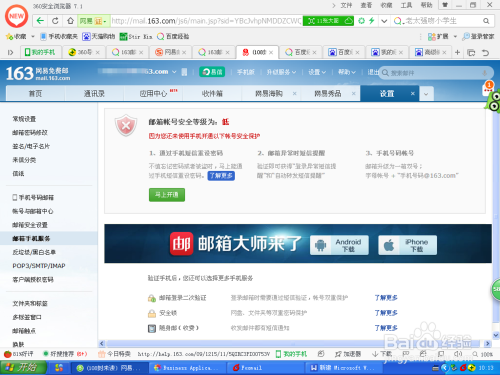Expand the 升级服务 dropdown menu
This screenshot has height=375, width=500.
pos(281,72)
